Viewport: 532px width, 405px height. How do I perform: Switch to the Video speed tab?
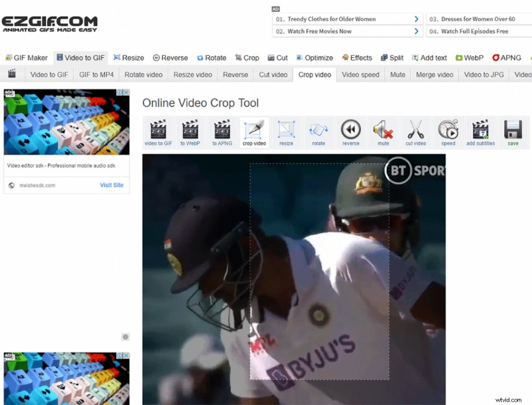(x=360, y=74)
